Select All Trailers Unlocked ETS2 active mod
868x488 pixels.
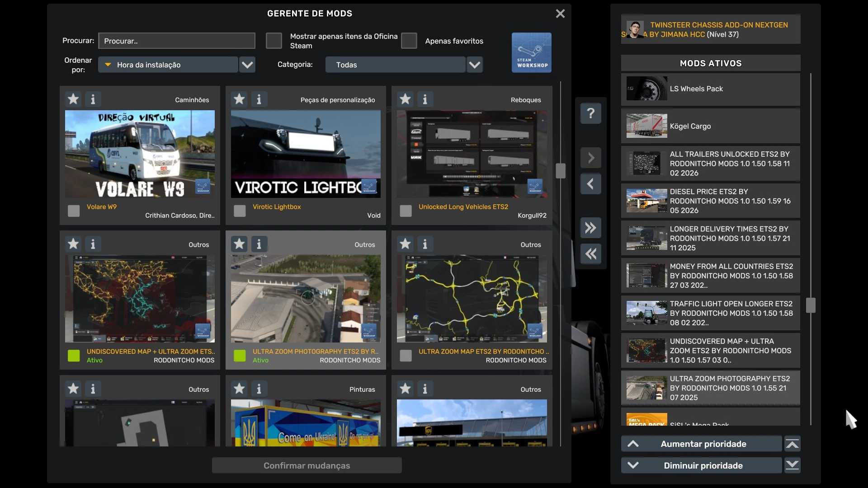[x=711, y=164]
